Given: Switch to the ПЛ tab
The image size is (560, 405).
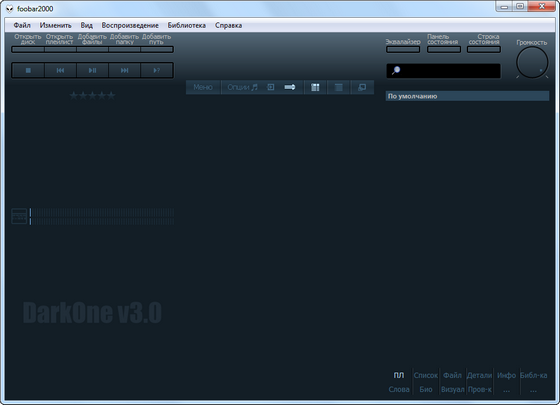Looking at the screenshot, I should tap(399, 375).
